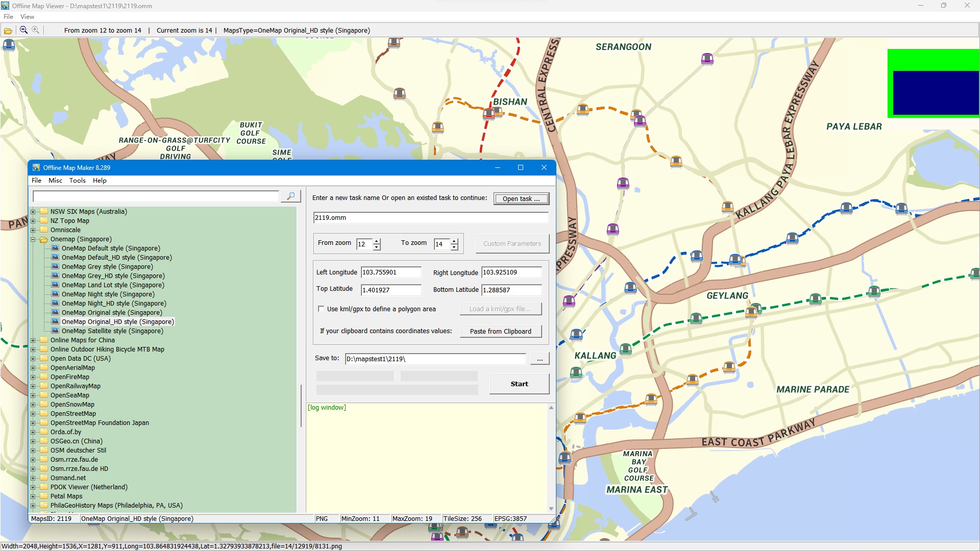The width and height of the screenshot is (980, 551).
Task: Select OneMap Satellite style map icon
Action: click(56, 331)
